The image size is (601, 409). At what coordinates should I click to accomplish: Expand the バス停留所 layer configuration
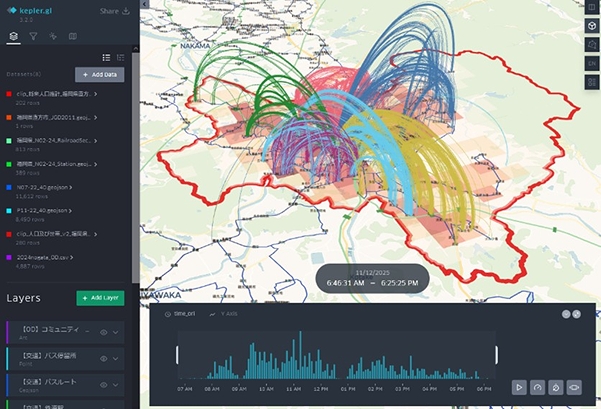116,357
